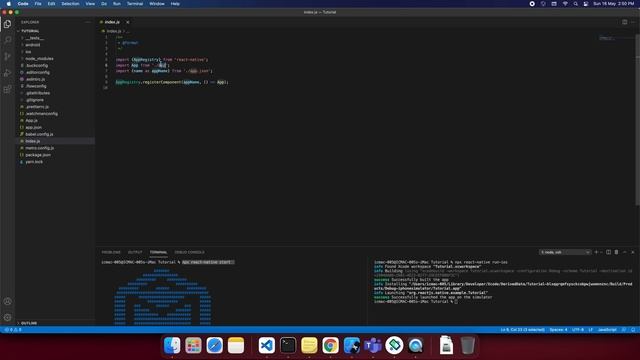
Task: Change encoding via UTF-8 status item
Action: point(578,330)
